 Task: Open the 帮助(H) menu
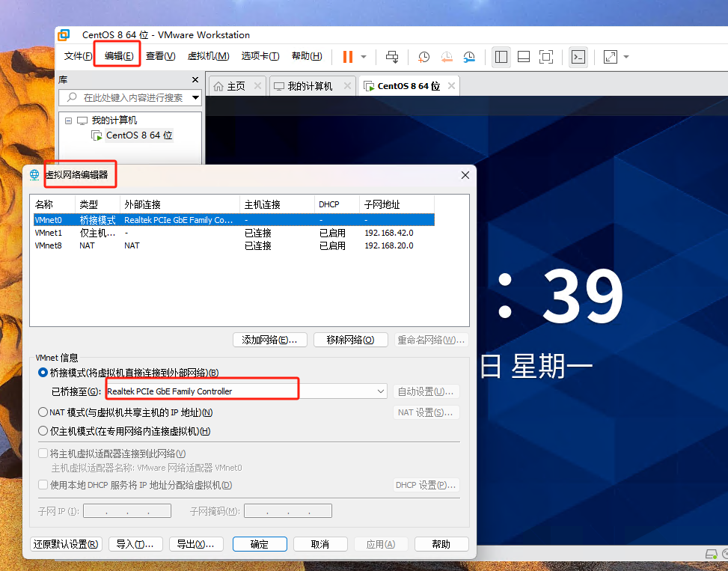tap(307, 56)
